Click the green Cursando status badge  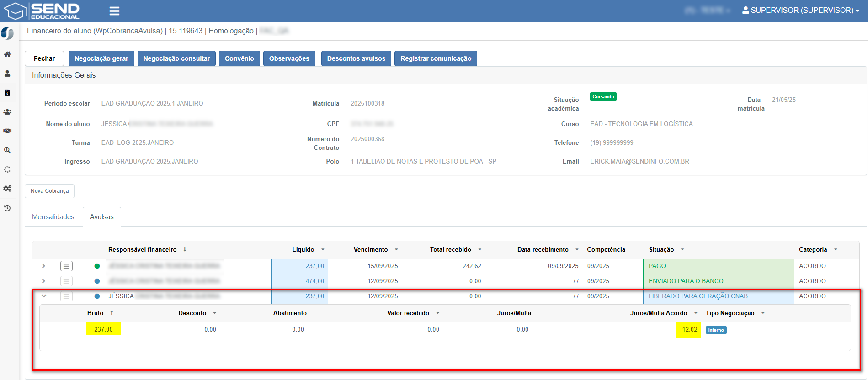click(603, 97)
